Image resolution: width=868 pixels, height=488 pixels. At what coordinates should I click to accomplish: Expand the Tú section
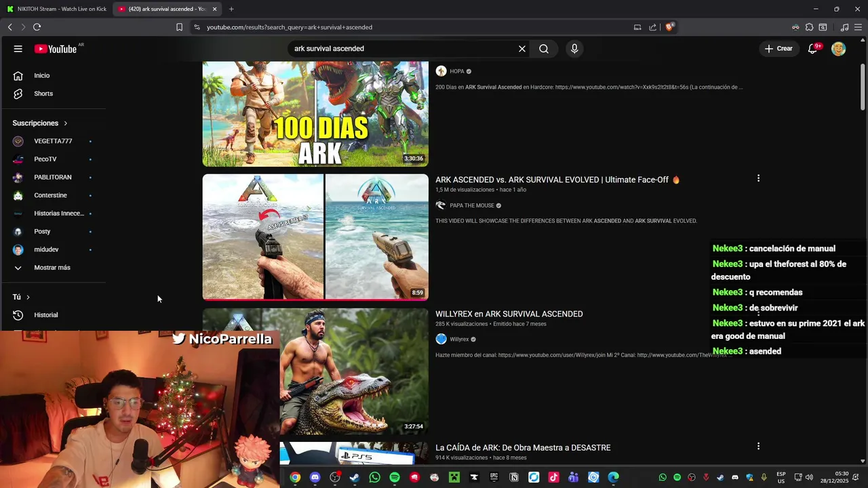[x=21, y=297]
